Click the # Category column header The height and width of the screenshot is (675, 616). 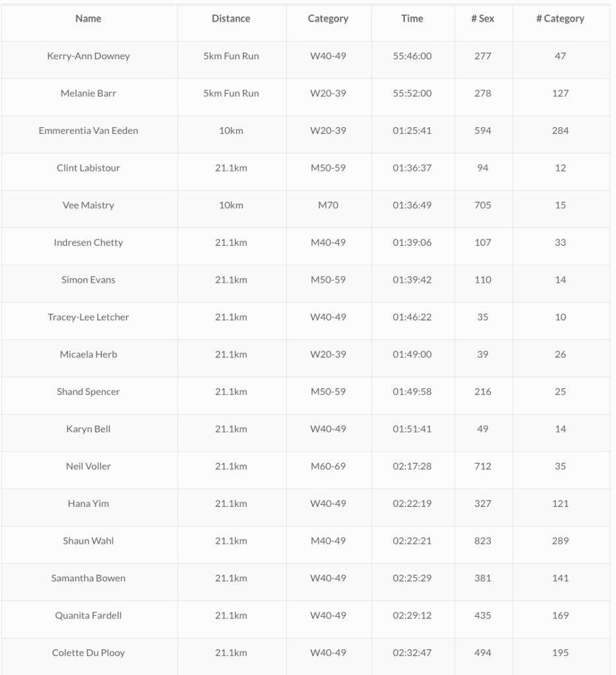(560, 18)
